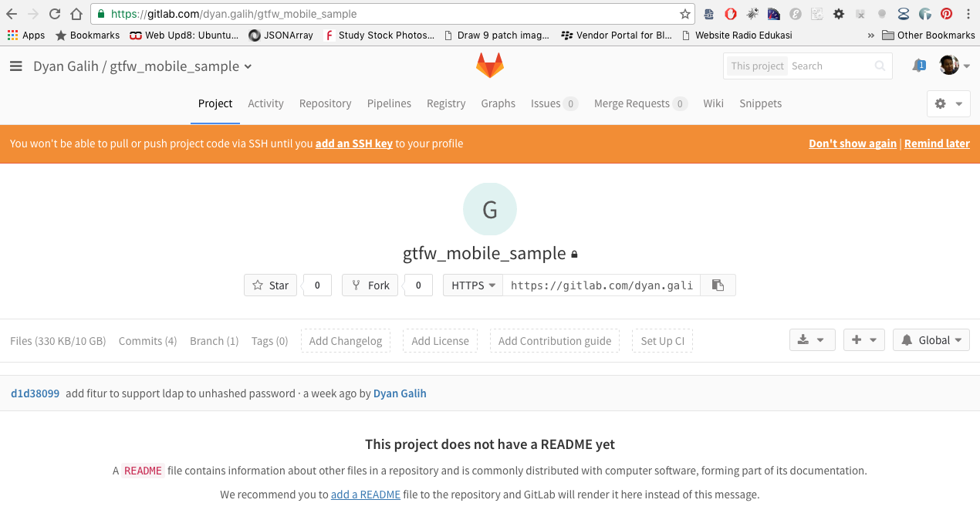Open the hamburger sidebar menu
The width and height of the screenshot is (980, 530).
coord(16,66)
